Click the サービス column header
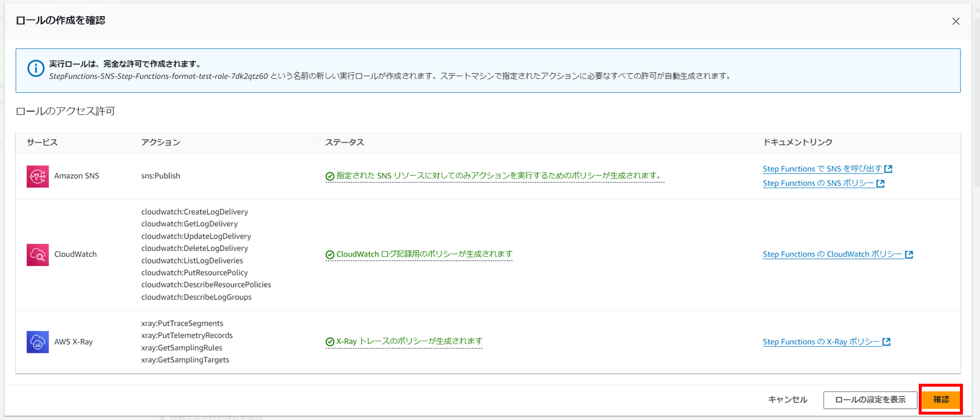Viewport: 980px width, 420px height. (42, 143)
